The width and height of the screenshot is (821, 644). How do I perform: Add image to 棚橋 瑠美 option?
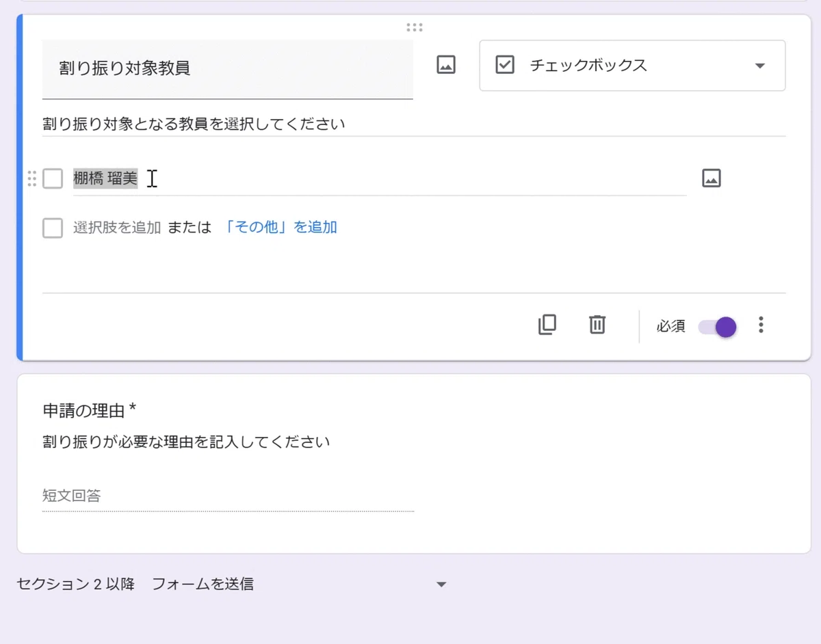712,178
